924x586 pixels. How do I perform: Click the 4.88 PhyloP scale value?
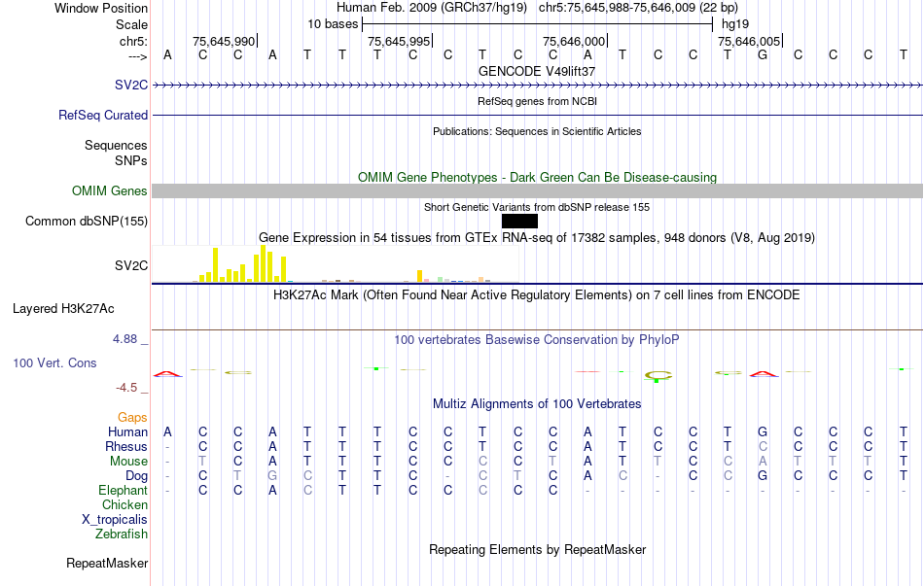click(x=124, y=339)
